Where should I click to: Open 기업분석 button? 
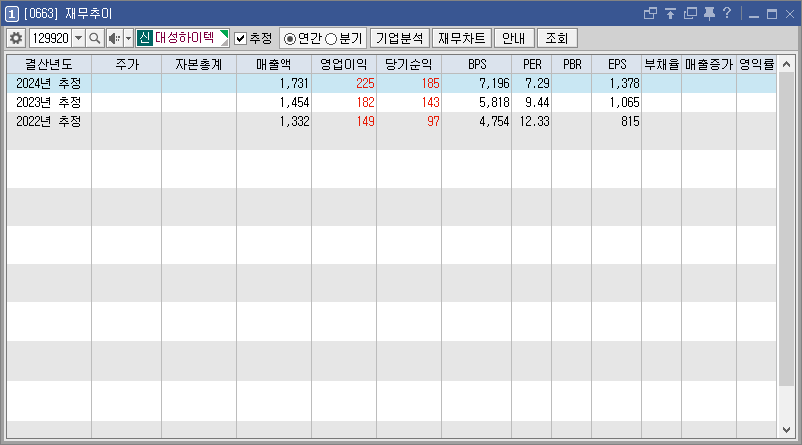pos(399,38)
